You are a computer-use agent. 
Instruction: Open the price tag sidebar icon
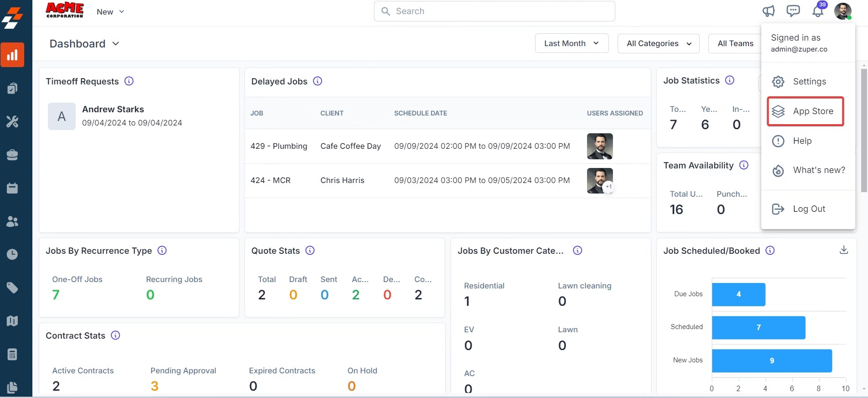(x=12, y=288)
